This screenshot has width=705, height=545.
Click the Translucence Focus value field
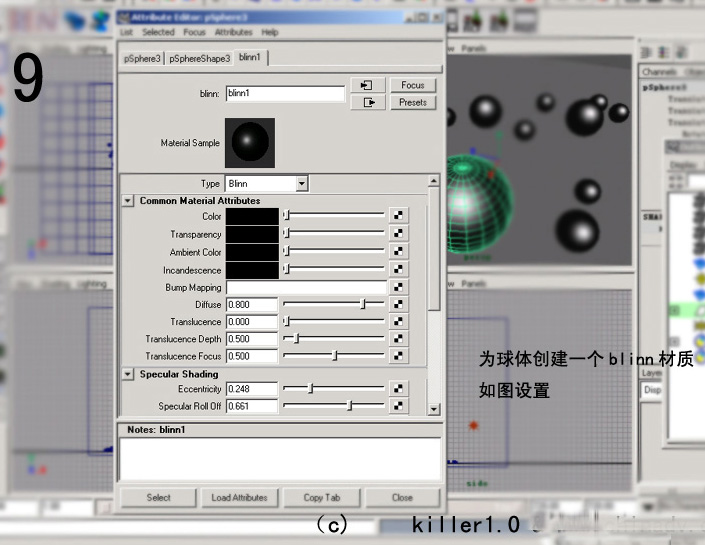(251, 356)
